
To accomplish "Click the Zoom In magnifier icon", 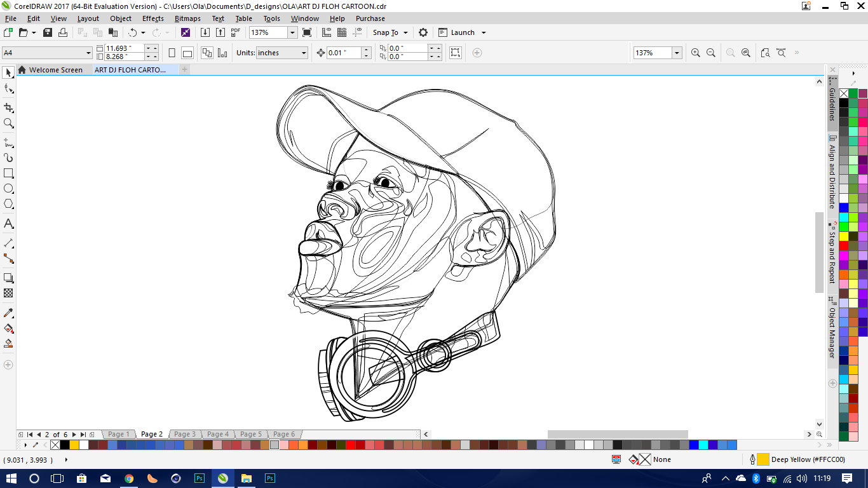I will pos(695,53).
